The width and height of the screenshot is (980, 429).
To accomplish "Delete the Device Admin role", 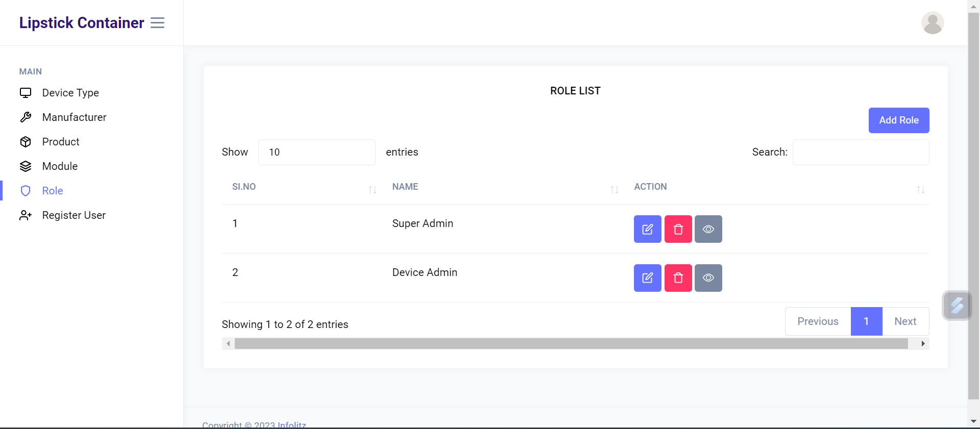I will click(678, 278).
